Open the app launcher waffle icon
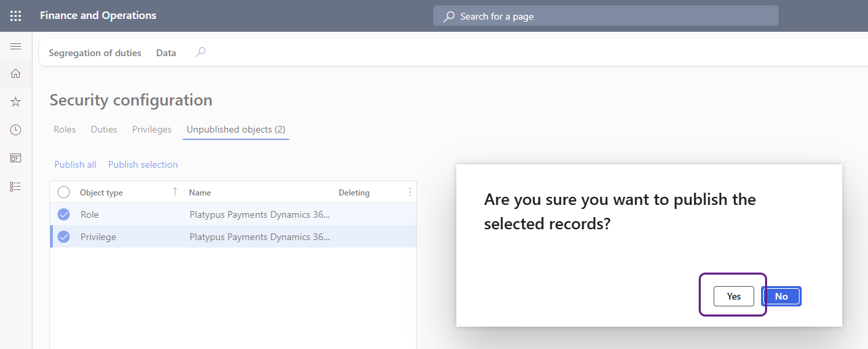 [x=16, y=16]
